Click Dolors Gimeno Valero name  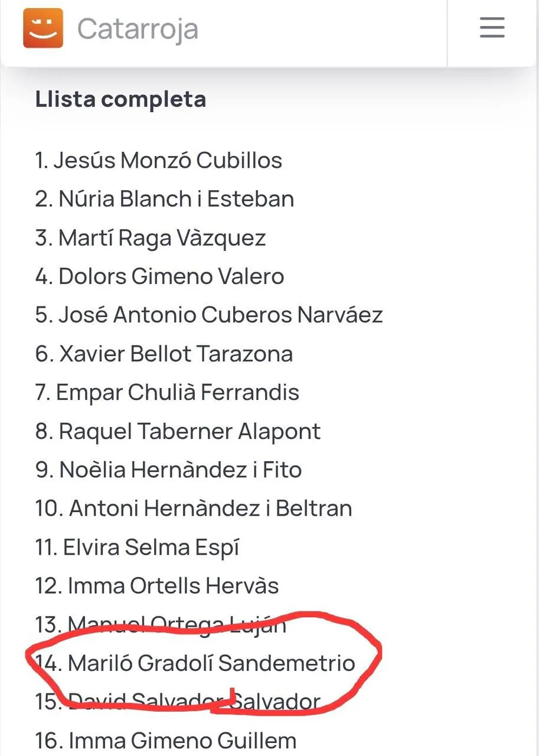coord(159,276)
